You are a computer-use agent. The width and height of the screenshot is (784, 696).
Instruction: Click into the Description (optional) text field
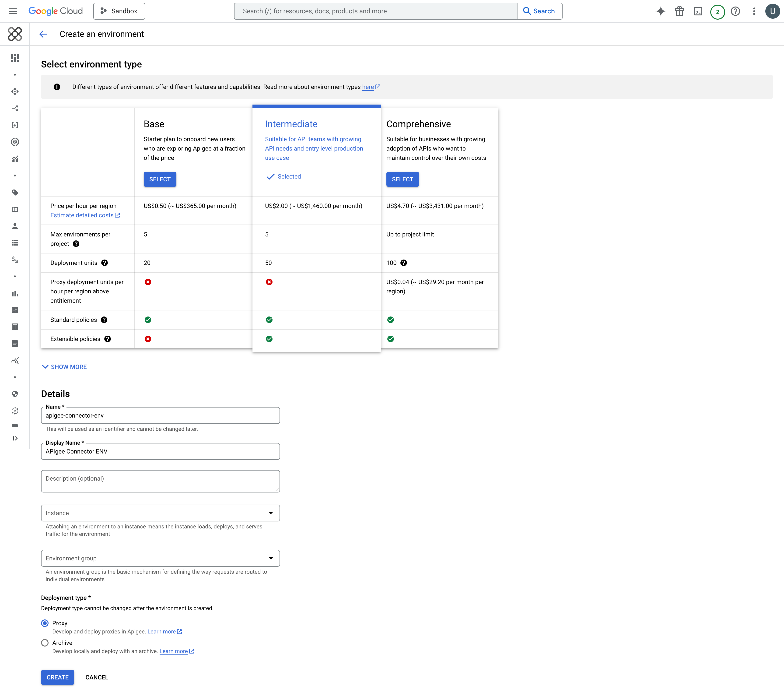[x=160, y=481]
